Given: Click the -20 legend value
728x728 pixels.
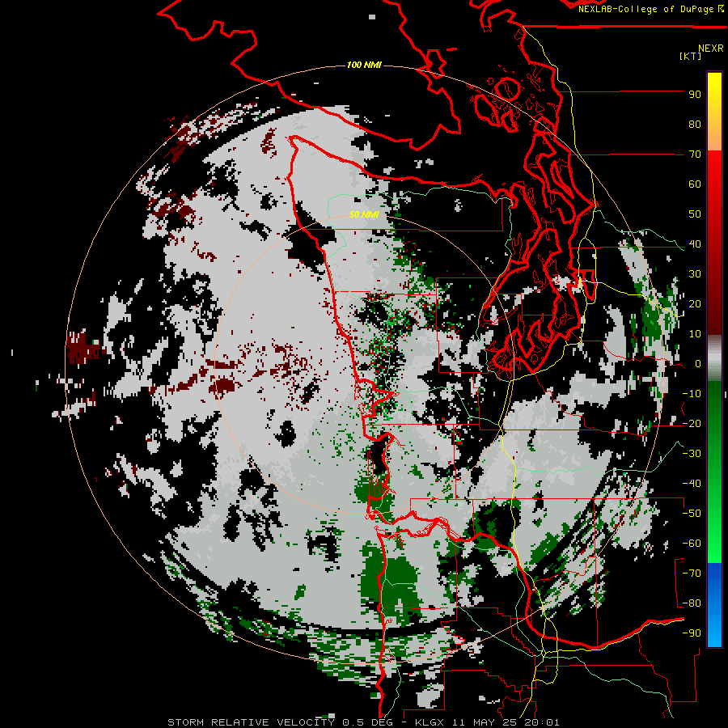Looking at the screenshot, I should (x=692, y=424).
